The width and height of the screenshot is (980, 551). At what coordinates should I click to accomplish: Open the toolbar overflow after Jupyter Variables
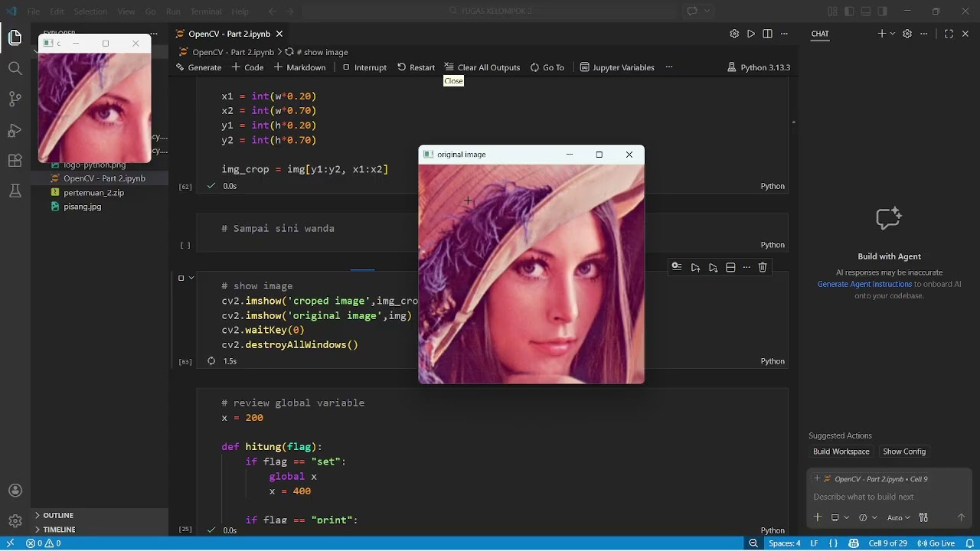point(668,67)
